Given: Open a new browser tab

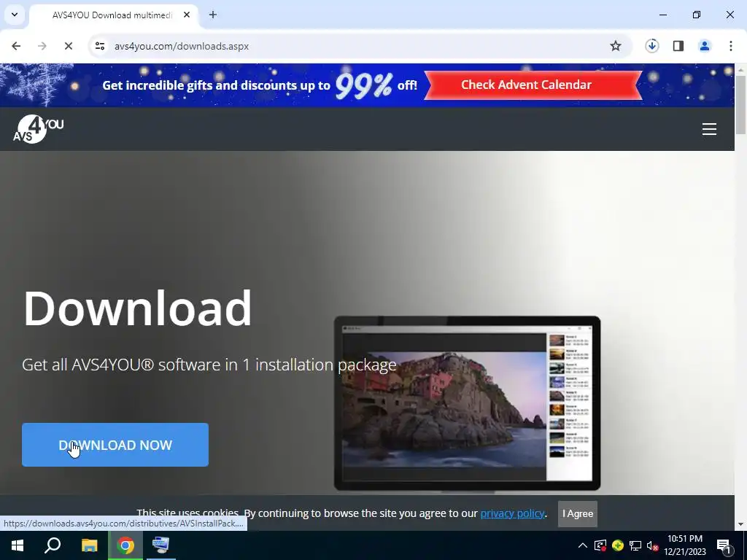Looking at the screenshot, I should pyautogui.click(x=213, y=15).
